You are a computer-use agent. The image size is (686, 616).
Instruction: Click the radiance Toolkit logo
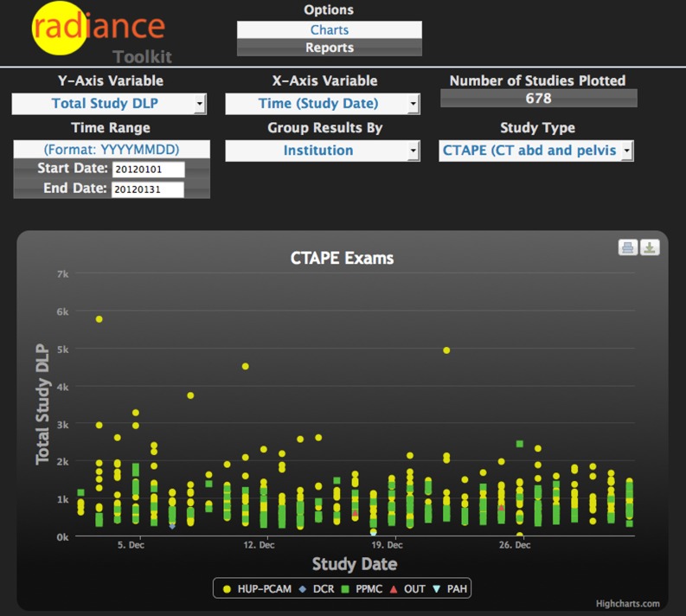[x=98, y=33]
